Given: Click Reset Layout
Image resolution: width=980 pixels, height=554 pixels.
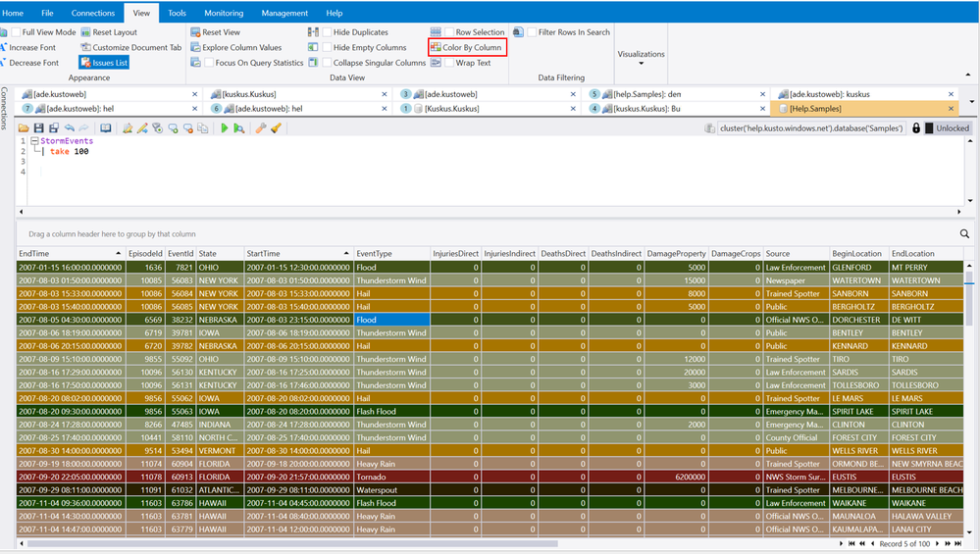Looking at the screenshot, I should pos(109,31).
